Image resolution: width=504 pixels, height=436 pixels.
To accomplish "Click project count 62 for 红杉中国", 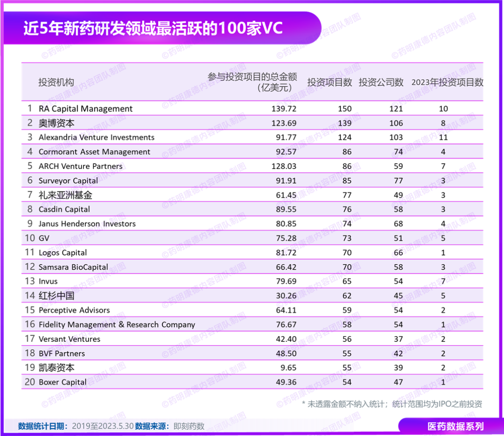I will click(347, 296).
